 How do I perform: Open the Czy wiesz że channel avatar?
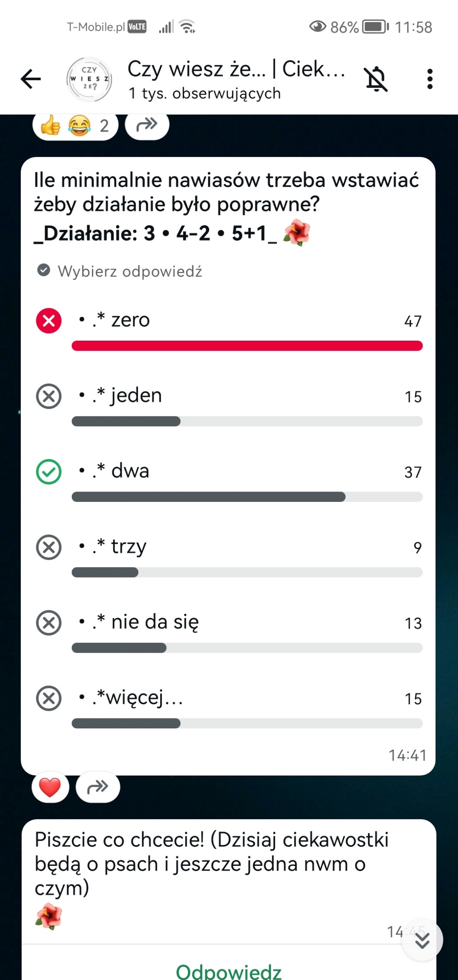tap(89, 80)
